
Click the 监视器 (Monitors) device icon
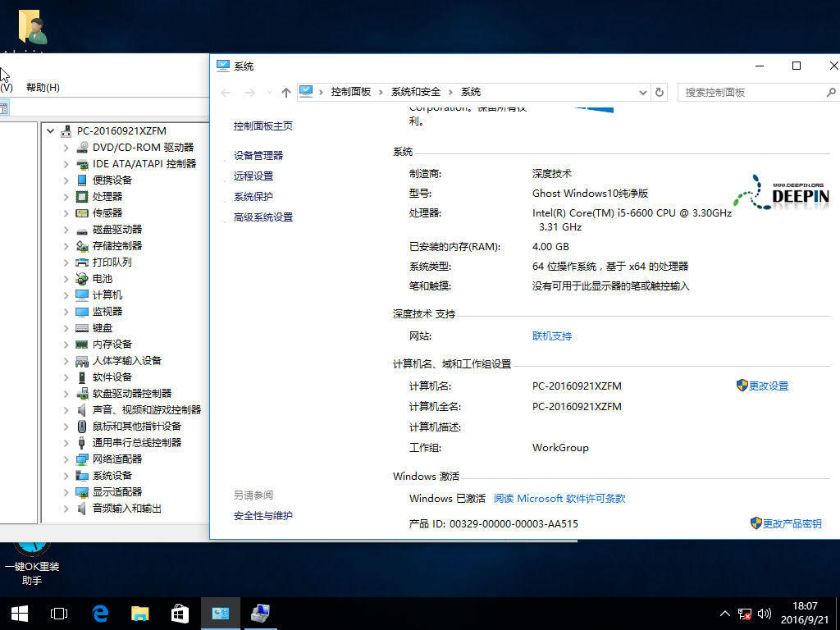(x=81, y=311)
